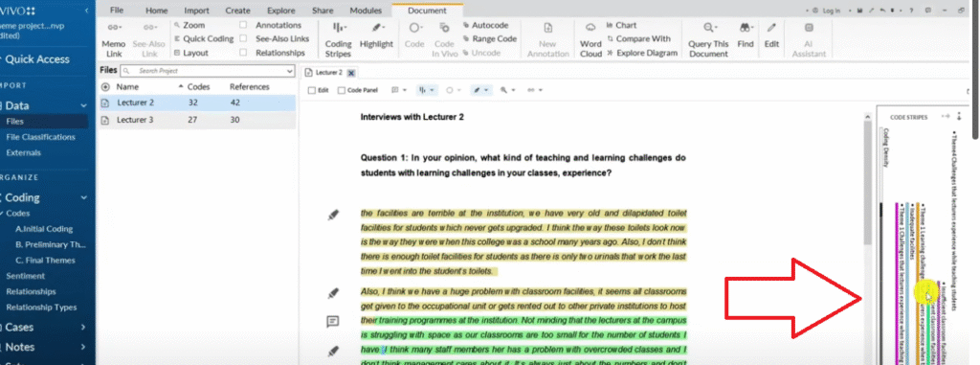Open Word Cloud visualization
This screenshot has width=980, height=365.
[x=590, y=41]
